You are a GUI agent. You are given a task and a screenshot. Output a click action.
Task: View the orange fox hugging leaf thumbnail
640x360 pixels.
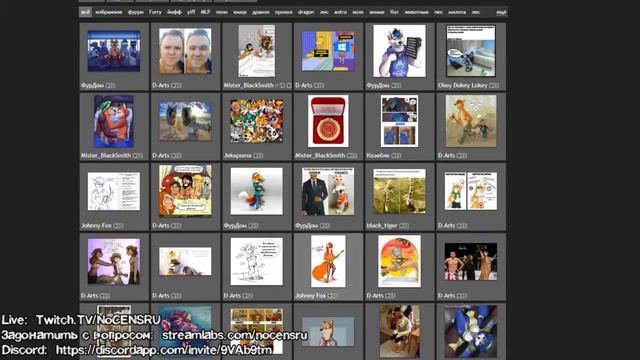click(x=114, y=121)
